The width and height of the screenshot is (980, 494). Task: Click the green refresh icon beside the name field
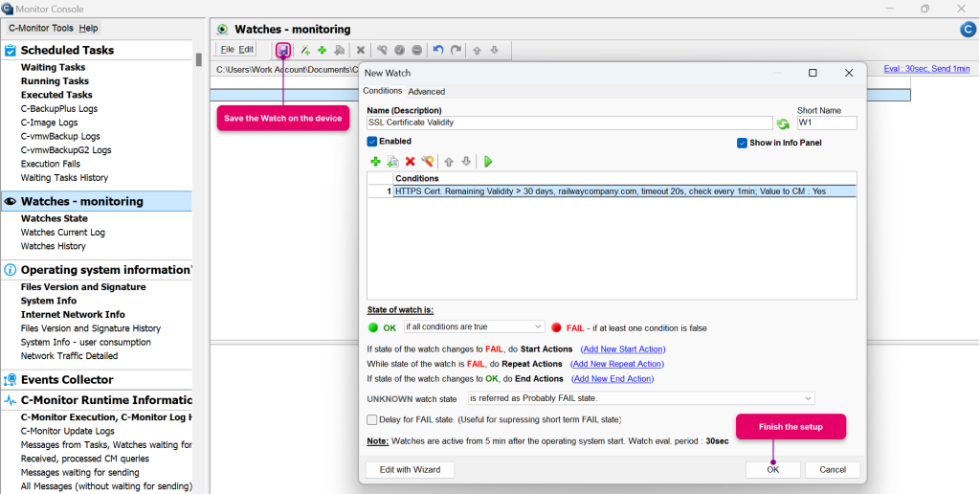(x=783, y=123)
